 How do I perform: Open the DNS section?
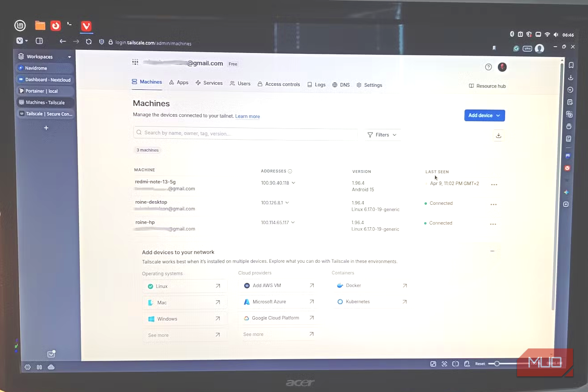pos(341,85)
